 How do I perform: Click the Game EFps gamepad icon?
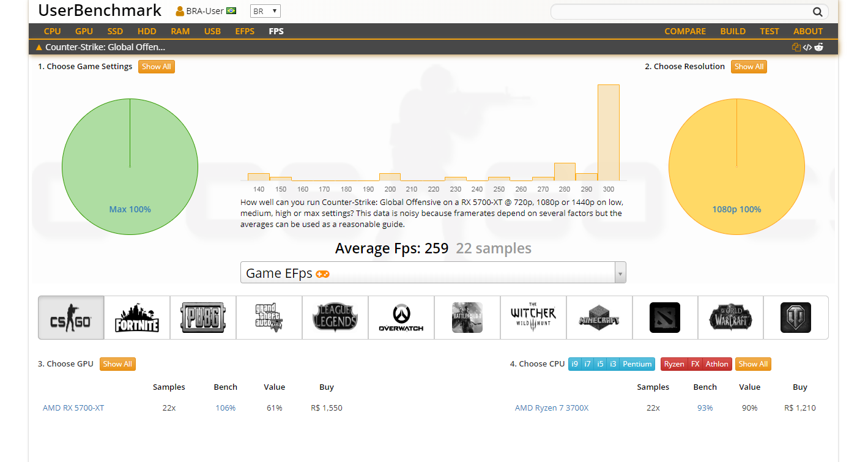[x=322, y=274]
